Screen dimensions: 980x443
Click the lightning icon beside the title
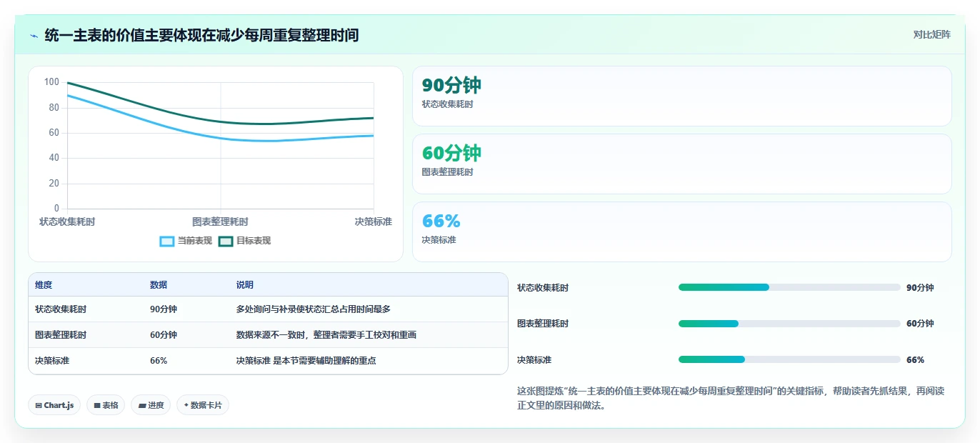(34, 35)
